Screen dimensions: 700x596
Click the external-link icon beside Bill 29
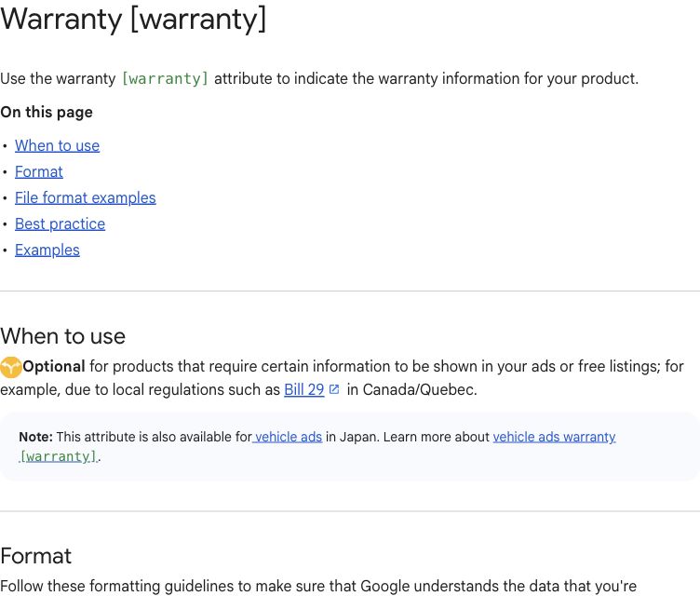pyautogui.click(x=334, y=389)
